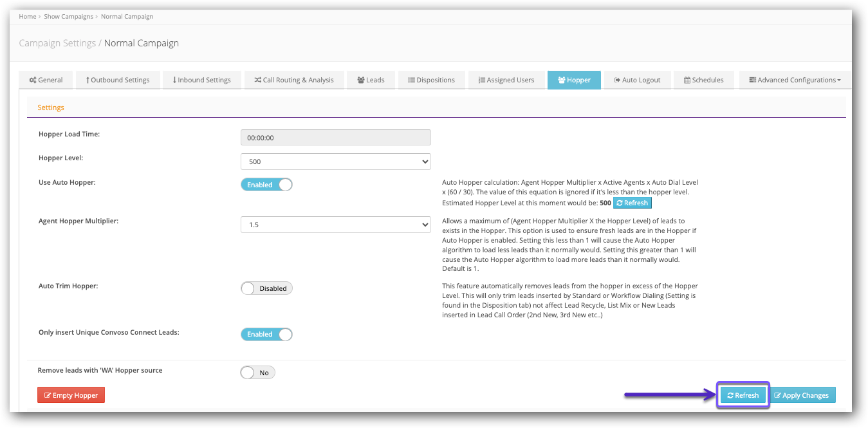Open the Hopper Level dropdown
The height and width of the screenshot is (428, 868).
(335, 162)
